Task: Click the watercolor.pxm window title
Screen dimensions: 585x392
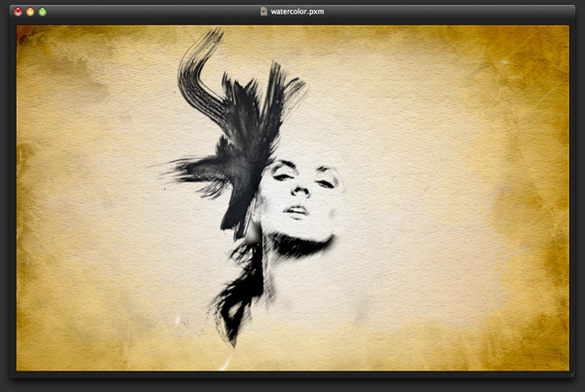Action: click(x=297, y=12)
